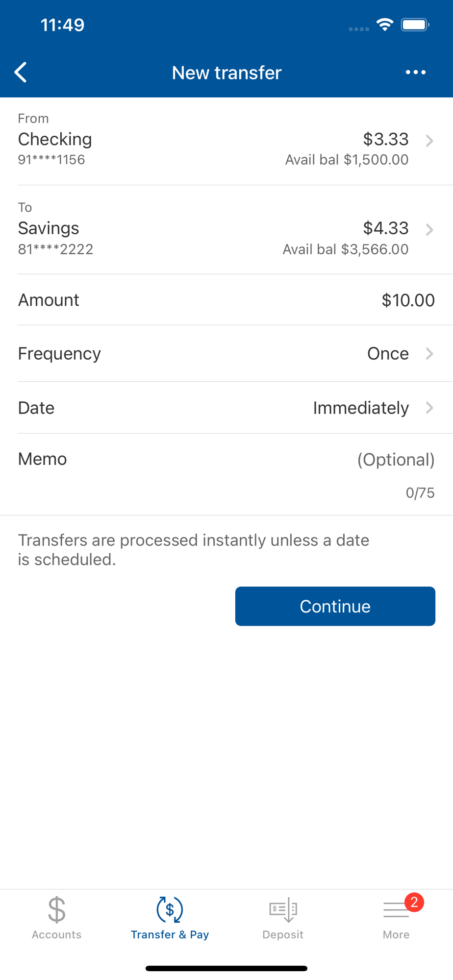Screen dimensions: 453x980
Task: Tap the red notification badge
Action: pos(414,902)
